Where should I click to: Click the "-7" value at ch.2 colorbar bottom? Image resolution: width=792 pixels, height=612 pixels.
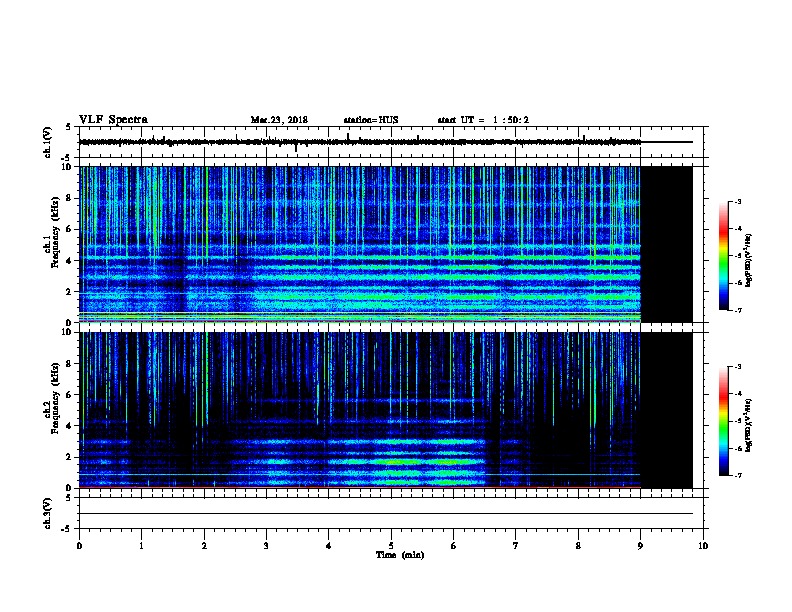(x=738, y=475)
